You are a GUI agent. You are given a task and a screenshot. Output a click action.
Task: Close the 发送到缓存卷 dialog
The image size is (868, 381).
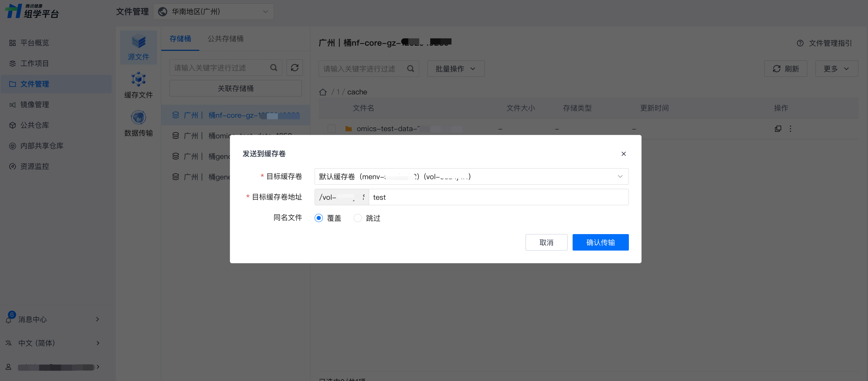[x=623, y=154]
